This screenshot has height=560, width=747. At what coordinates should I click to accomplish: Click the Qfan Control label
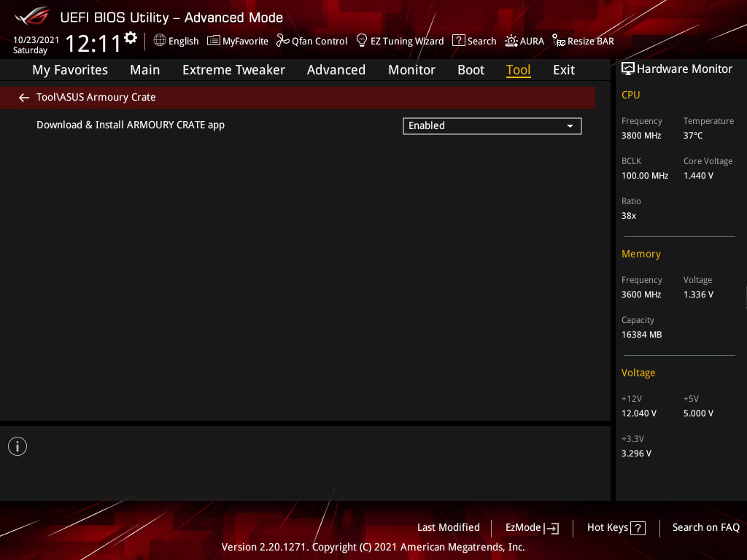pyautogui.click(x=320, y=42)
